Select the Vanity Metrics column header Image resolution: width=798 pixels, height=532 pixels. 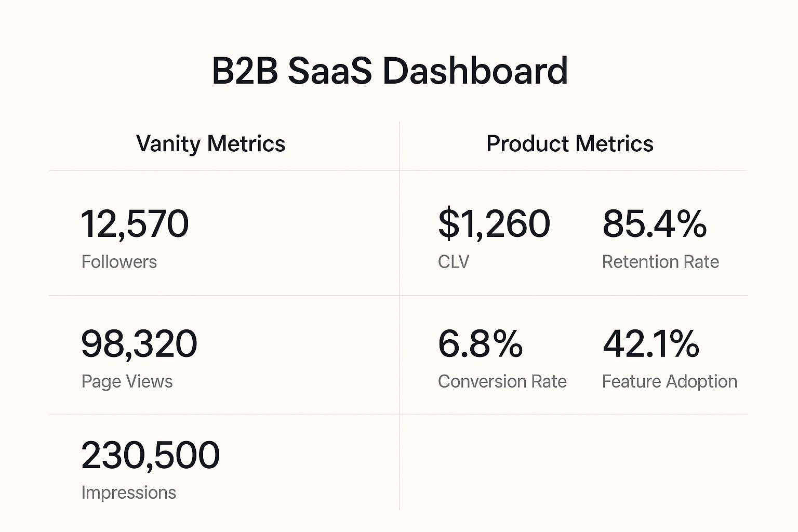point(210,144)
